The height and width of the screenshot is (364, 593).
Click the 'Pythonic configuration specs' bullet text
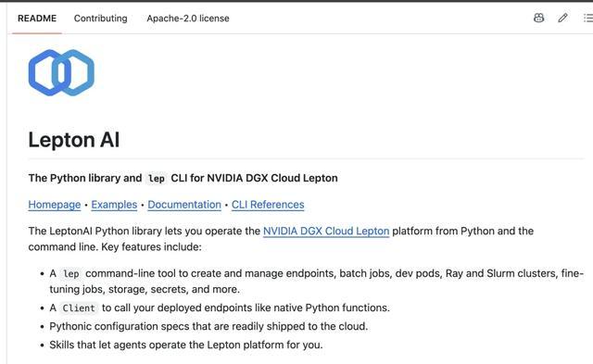tap(208, 326)
